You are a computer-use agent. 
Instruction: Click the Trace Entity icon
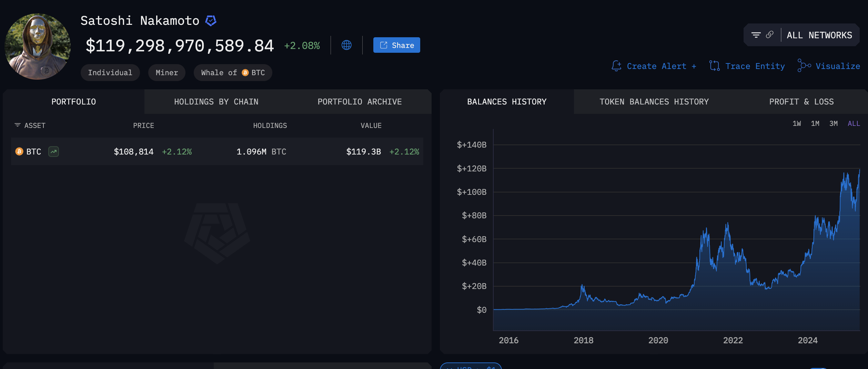pyautogui.click(x=715, y=66)
